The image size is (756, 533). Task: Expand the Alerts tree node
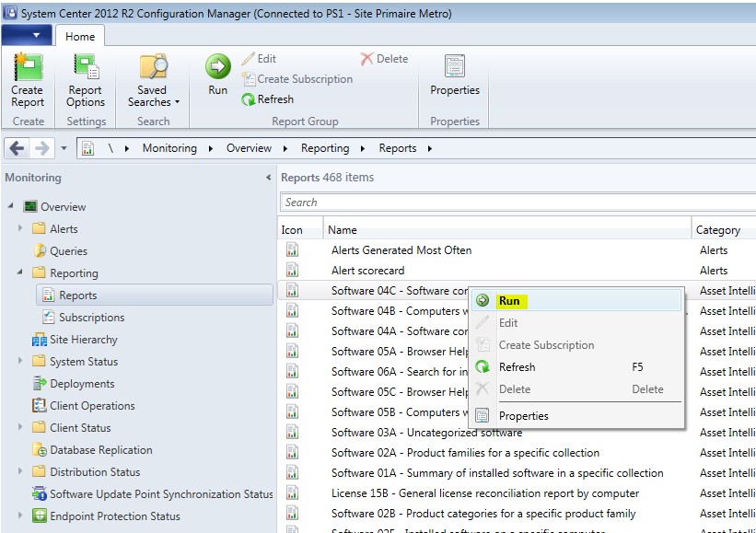point(20,228)
